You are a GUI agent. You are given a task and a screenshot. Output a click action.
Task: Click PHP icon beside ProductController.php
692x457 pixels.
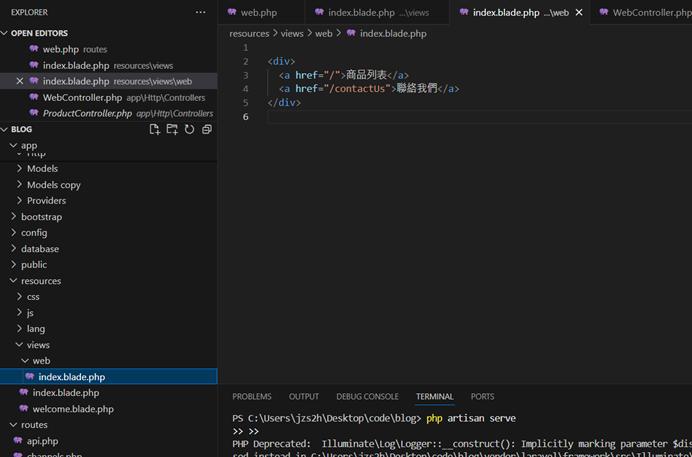click(x=34, y=113)
